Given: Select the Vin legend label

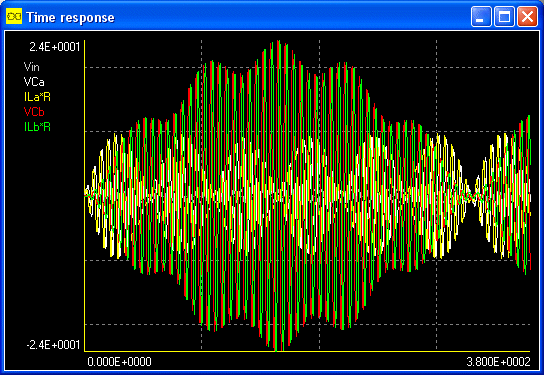Looking at the screenshot, I should pos(32,67).
